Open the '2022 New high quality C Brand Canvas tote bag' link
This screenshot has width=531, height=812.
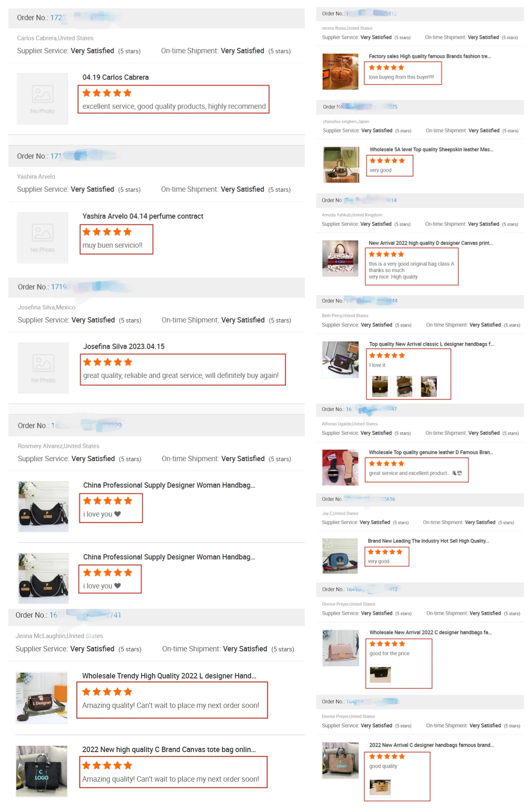(x=169, y=750)
